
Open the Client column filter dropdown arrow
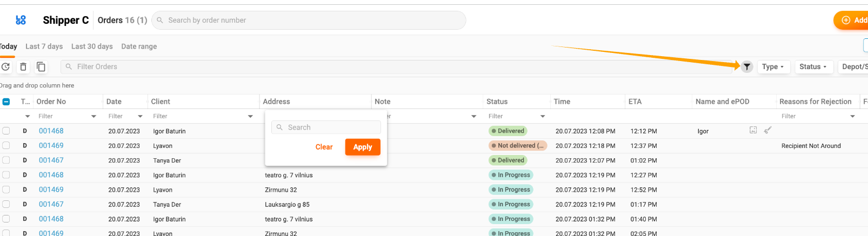[250, 116]
